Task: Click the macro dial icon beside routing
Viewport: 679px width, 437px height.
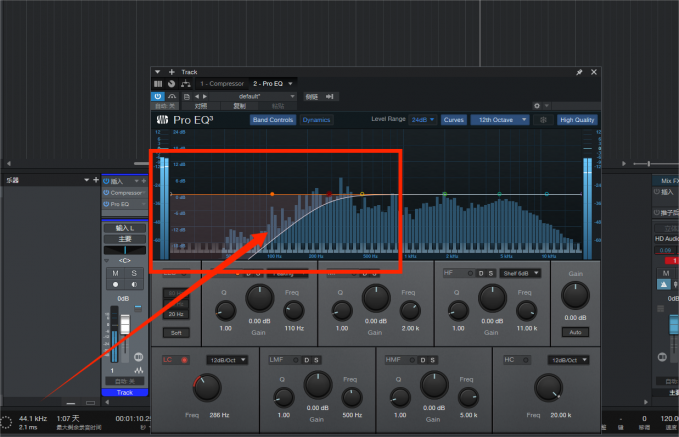Action: (x=171, y=84)
